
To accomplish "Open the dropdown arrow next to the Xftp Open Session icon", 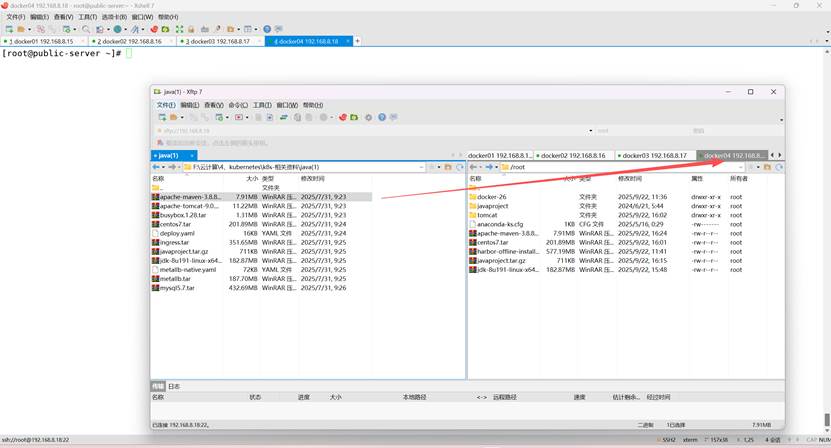I will click(182, 118).
